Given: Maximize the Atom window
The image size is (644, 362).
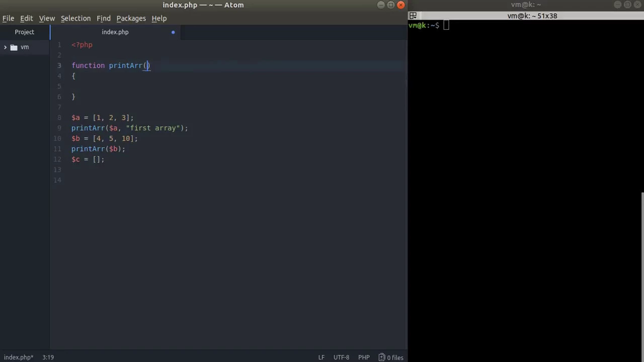Looking at the screenshot, I should pyautogui.click(x=391, y=5).
